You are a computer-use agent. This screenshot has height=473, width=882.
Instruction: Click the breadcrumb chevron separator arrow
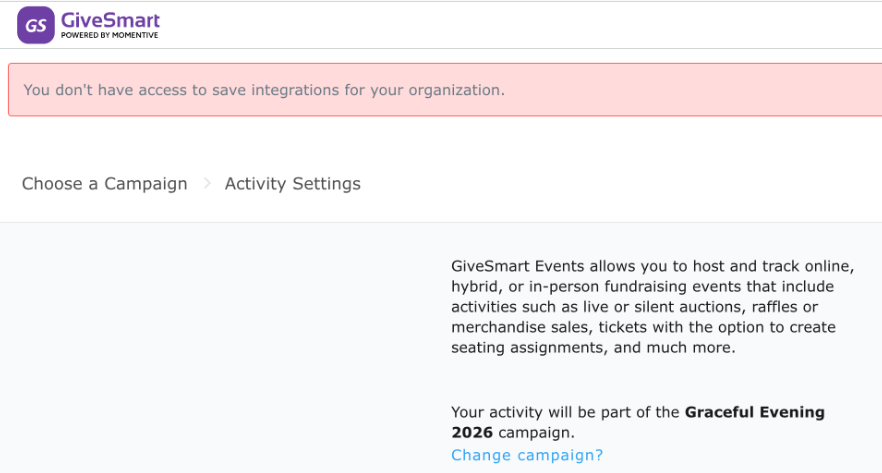click(207, 183)
